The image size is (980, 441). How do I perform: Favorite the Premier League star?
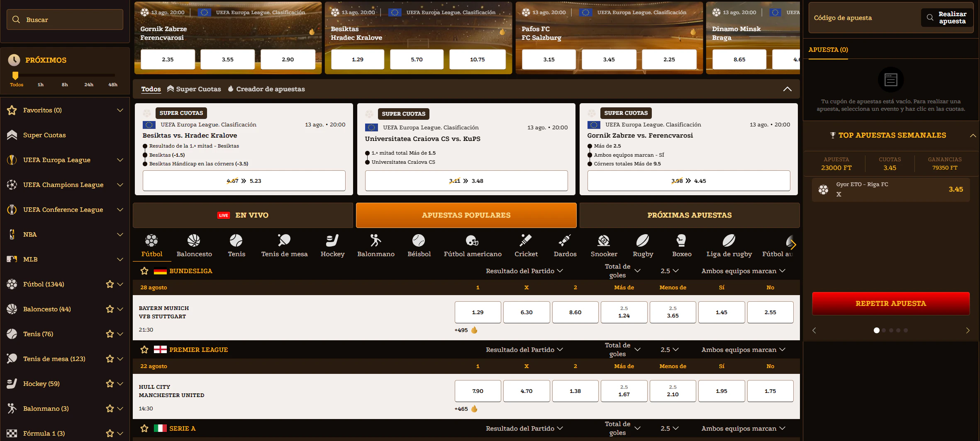pyautogui.click(x=144, y=350)
